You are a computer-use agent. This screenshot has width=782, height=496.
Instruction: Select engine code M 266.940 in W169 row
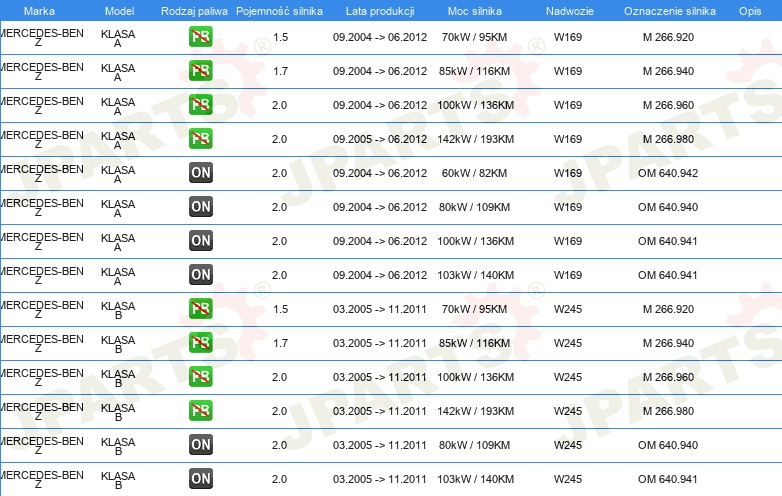coord(668,71)
